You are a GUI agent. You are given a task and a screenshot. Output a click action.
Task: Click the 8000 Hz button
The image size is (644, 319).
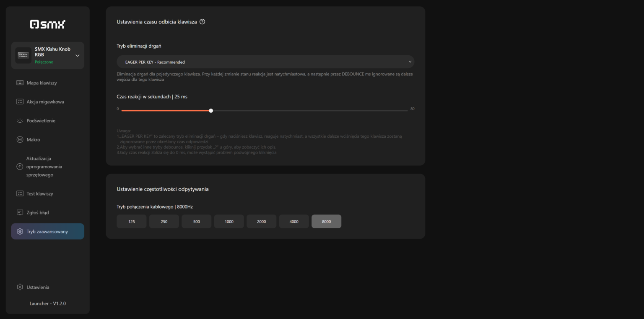[326, 221]
